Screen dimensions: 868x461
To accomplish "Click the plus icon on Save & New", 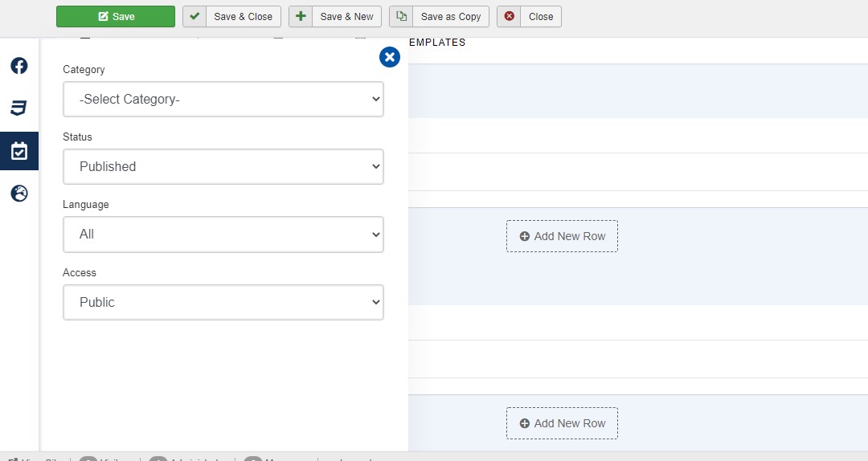I will click(301, 17).
